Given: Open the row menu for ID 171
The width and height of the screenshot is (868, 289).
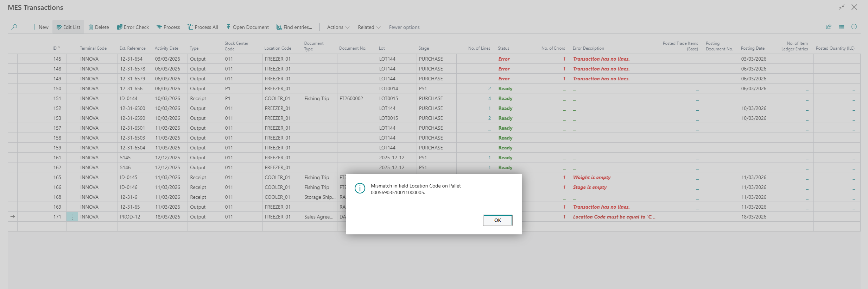Looking at the screenshot, I should point(72,217).
